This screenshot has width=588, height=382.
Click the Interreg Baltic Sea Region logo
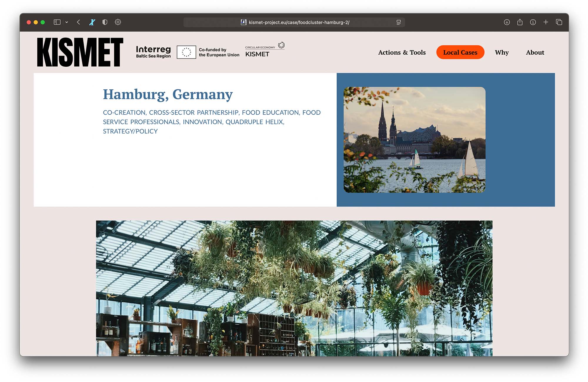(153, 52)
